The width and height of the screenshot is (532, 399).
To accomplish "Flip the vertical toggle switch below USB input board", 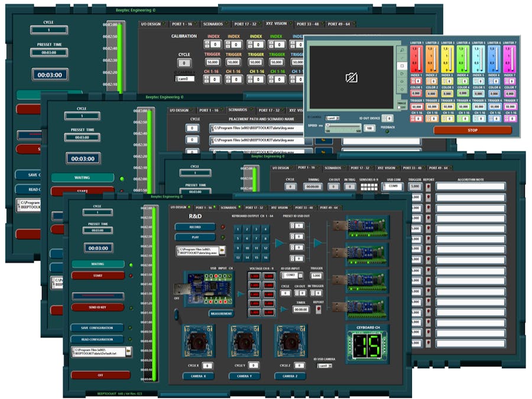I will 176,314.
